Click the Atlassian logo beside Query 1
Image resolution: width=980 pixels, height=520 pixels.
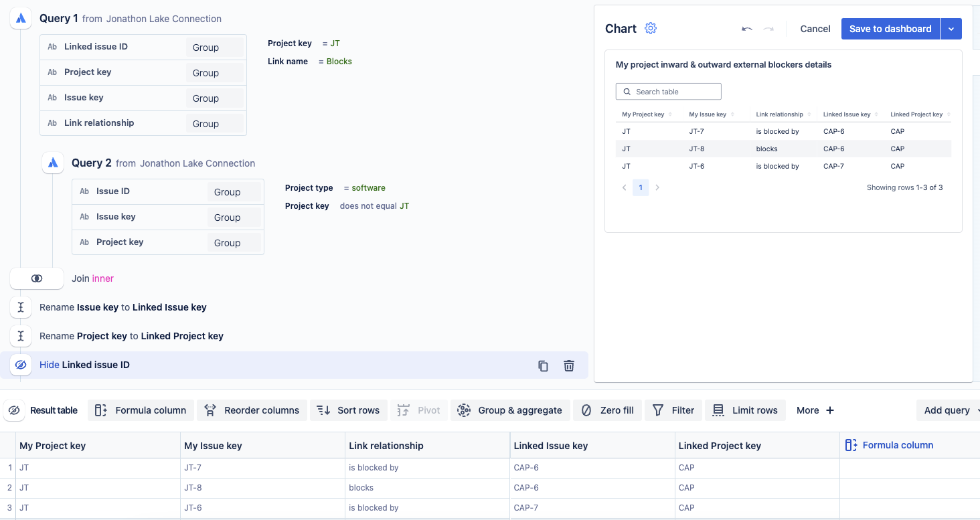20,17
